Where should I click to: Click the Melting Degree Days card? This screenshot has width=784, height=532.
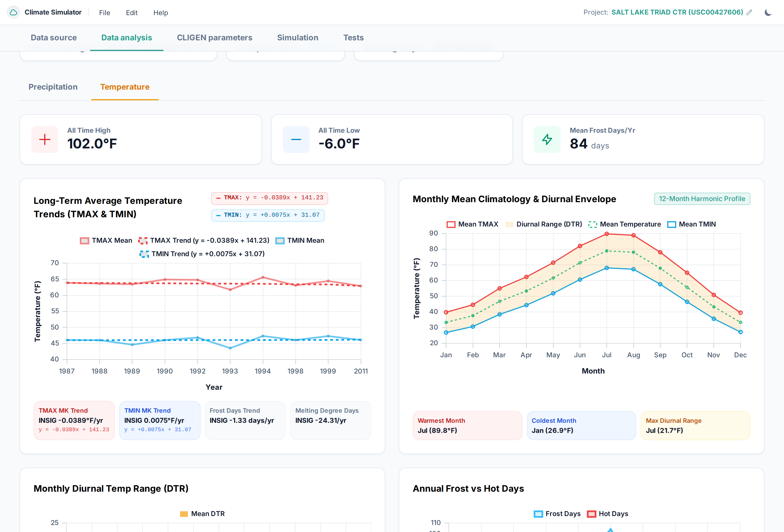(x=331, y=420)
